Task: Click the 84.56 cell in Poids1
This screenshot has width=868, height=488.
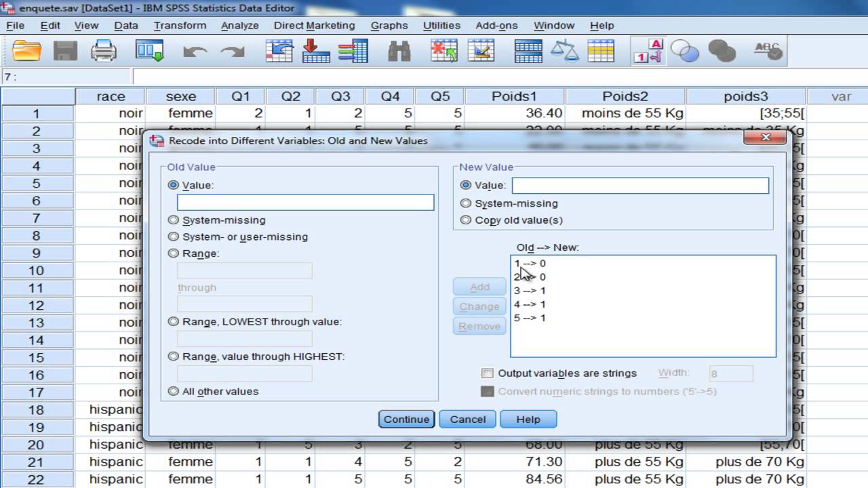Action: (515, 479)
